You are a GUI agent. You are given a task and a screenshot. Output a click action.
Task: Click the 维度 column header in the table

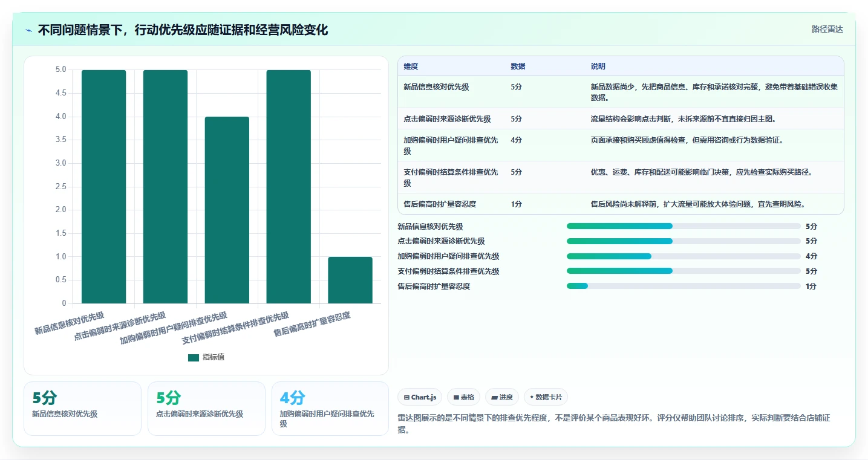pos(411,66)
